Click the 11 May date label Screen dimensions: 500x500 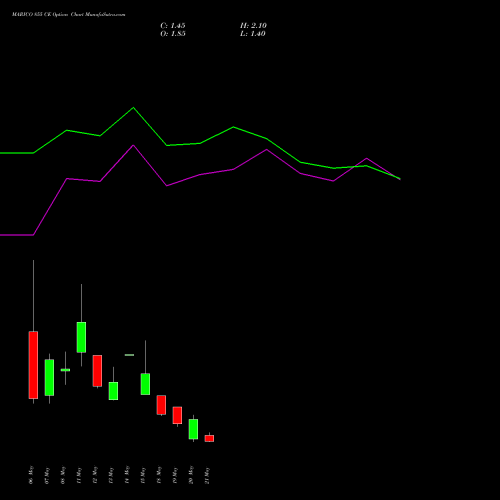pos(79,475)
